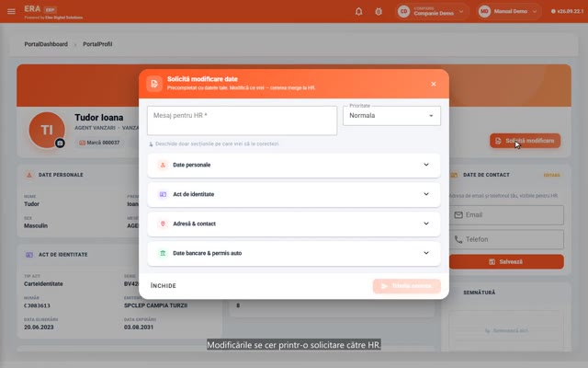Click the Date bancare bank icon
The width and height of the screenshot is (588, 368).
(163, 253)
